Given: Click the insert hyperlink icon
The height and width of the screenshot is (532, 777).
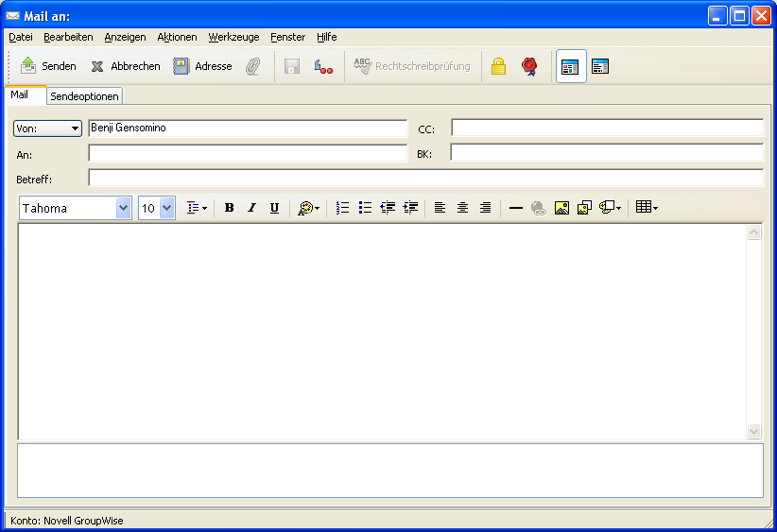Looking at the screenshot, I should click(539, 208).
